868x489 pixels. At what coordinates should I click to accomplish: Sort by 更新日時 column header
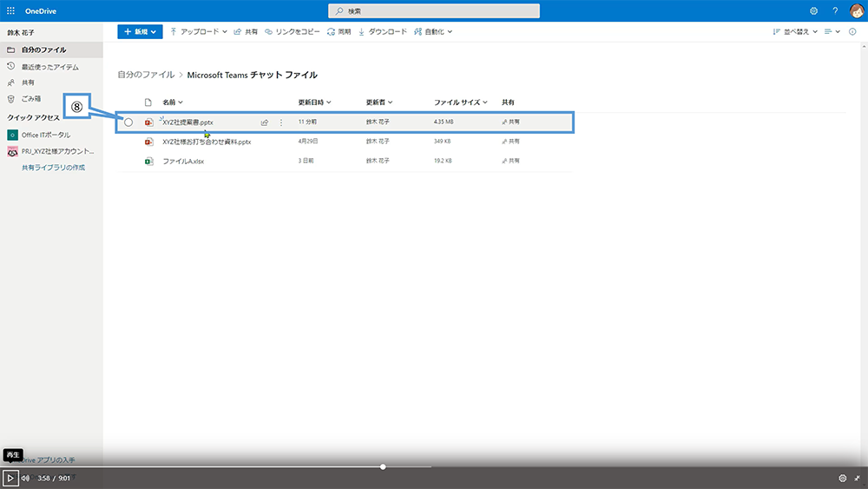[x=314, y=102]
